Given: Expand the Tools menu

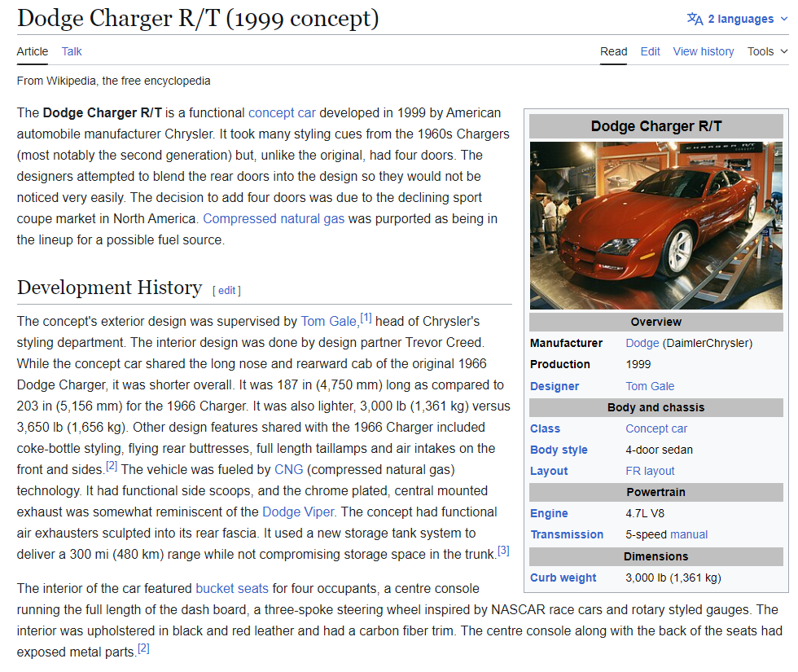Looking at the screenshot, I should (767, 51).
